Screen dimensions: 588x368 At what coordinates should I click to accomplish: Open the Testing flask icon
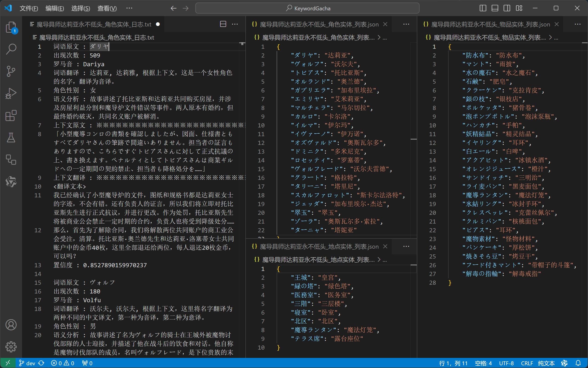tap(11, 138)
